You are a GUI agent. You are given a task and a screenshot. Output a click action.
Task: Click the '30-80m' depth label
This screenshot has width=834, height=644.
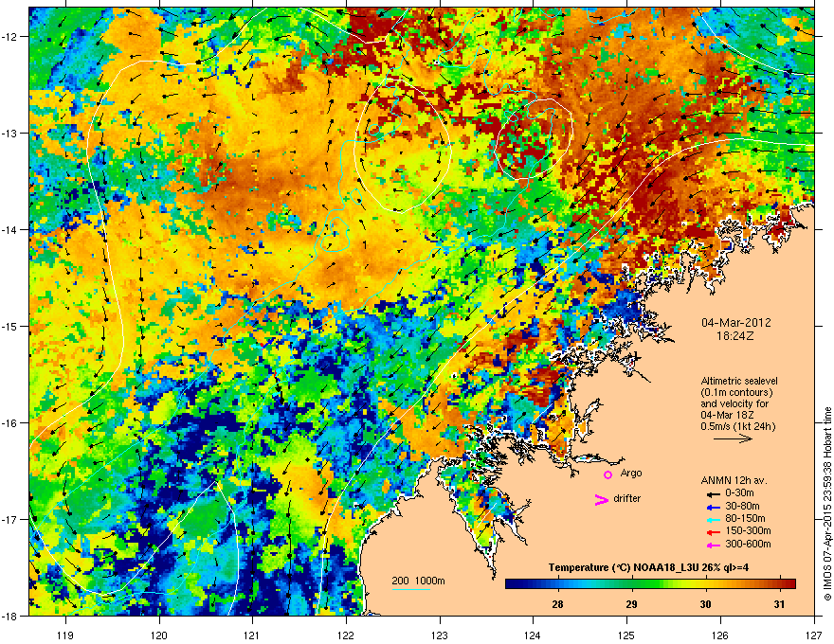(742, 506)
